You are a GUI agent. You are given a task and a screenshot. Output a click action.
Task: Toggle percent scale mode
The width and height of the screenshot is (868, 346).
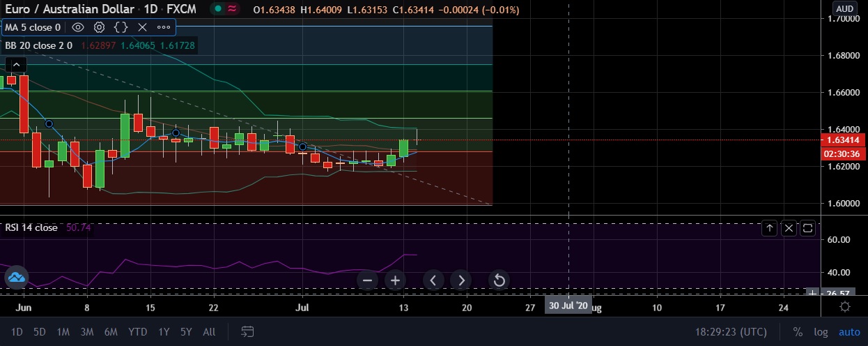click(798, 333)
